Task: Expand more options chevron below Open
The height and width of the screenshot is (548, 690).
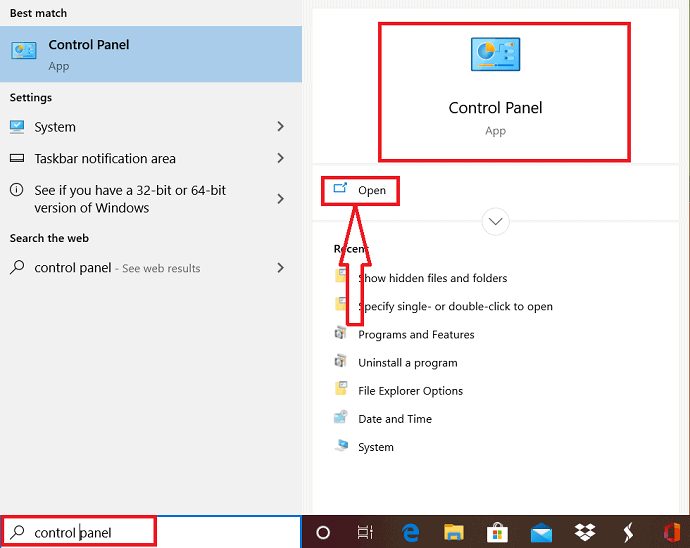Action: [495, 221]
